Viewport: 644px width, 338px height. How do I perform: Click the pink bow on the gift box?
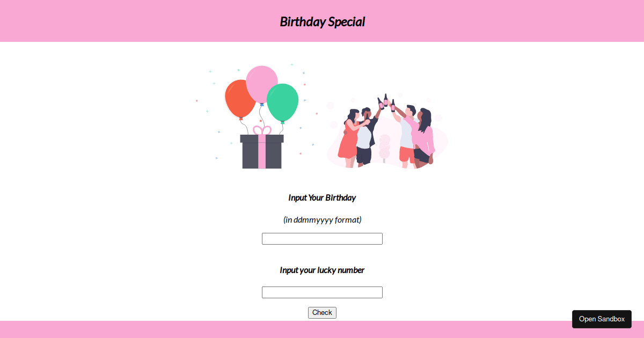point(261,130)
